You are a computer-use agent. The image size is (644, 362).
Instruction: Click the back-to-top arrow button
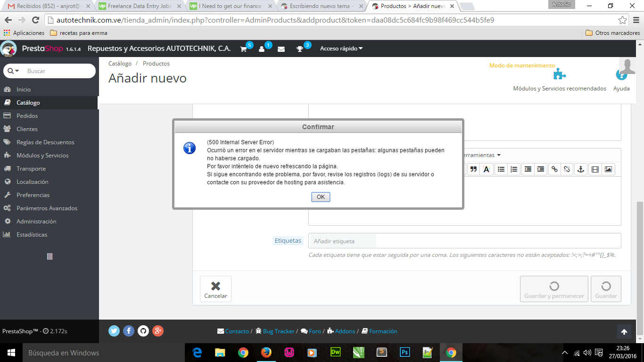tap(624, 332)
